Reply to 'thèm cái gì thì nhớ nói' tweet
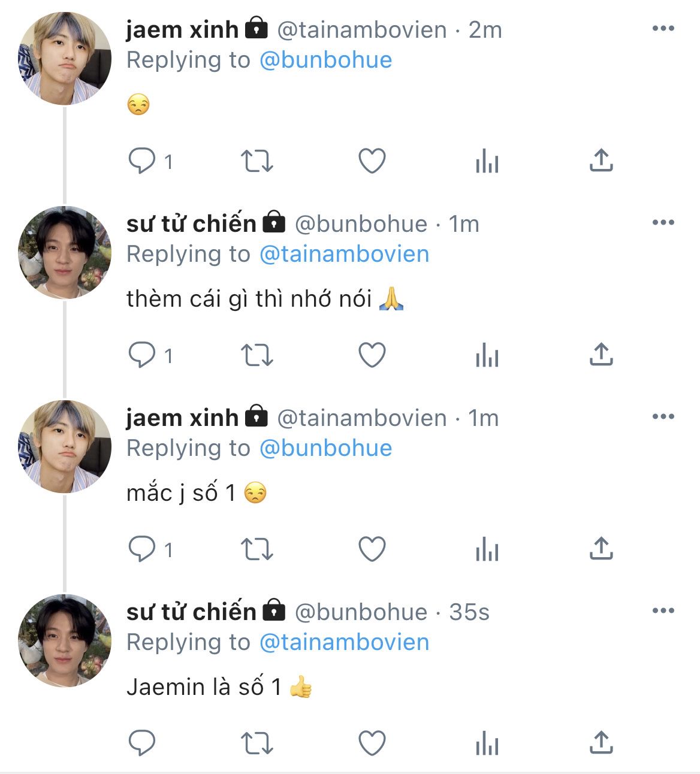The width and height of the screenshot is (700, 774). tap(143, 355)
